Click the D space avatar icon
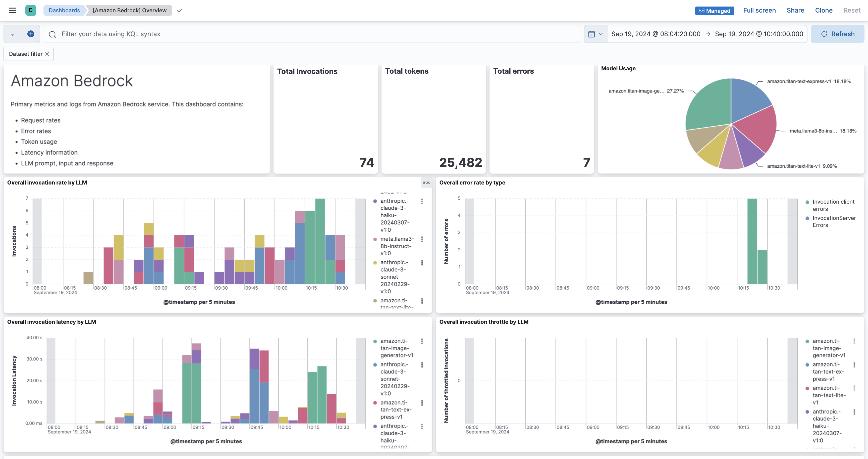 [30, 11]
